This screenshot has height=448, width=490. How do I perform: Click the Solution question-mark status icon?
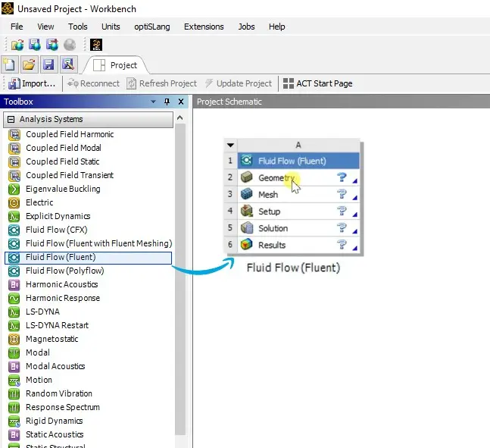point(342,227)
